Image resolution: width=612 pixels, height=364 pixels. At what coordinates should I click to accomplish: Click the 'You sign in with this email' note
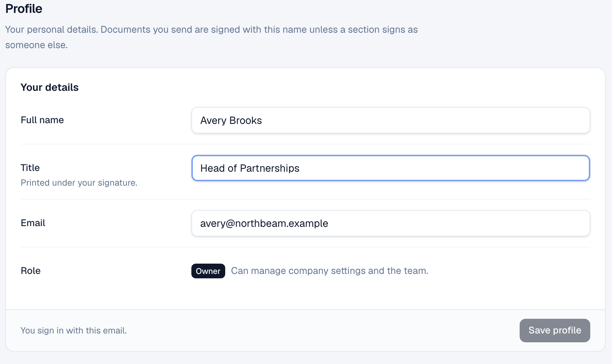[74, 331]
